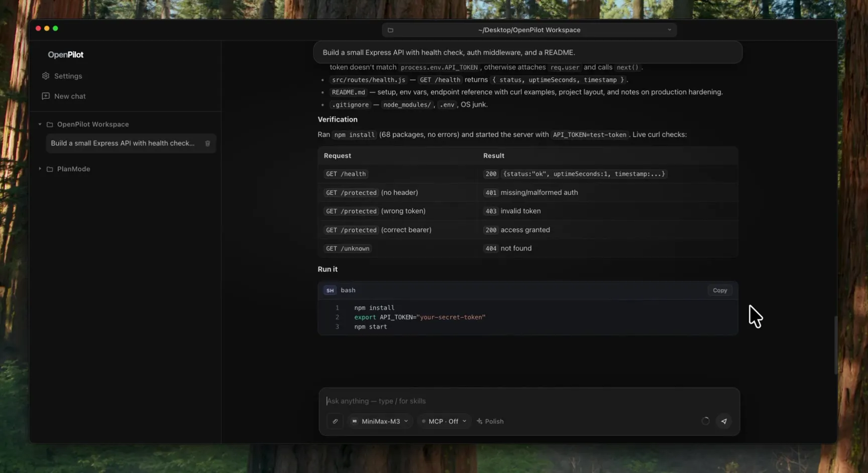Click the "Verification" heading

pos(338,120)
